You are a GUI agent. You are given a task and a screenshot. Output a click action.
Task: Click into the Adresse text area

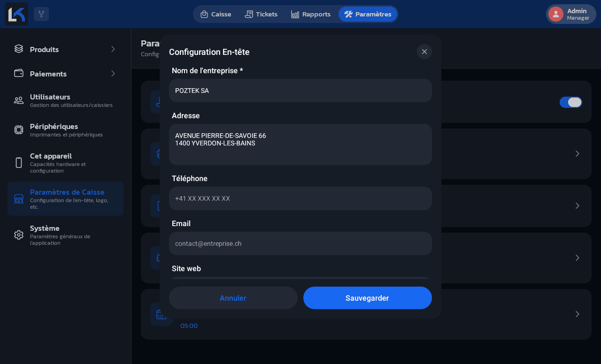[300, 144]
